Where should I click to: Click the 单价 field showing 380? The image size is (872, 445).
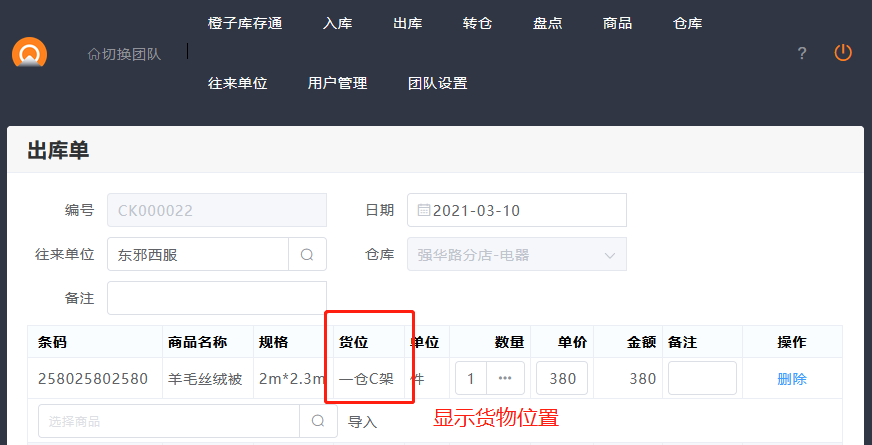click(562, 378)
